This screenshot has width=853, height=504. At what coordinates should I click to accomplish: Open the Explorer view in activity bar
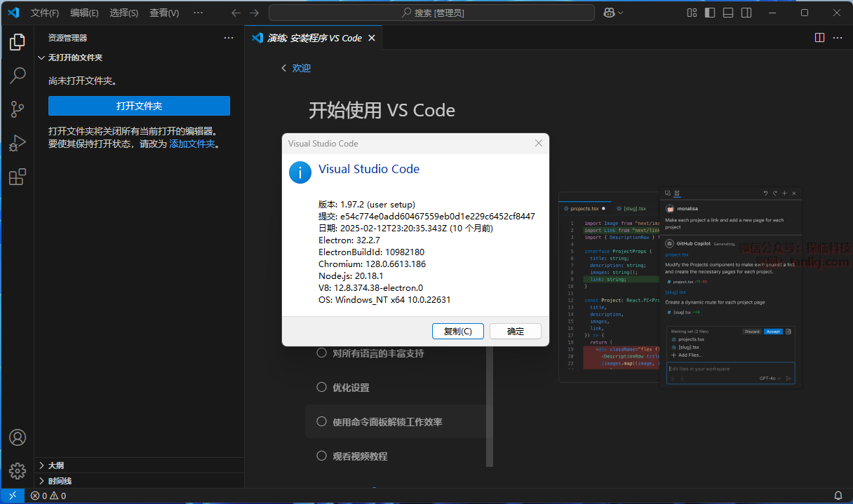click(18, 43)
